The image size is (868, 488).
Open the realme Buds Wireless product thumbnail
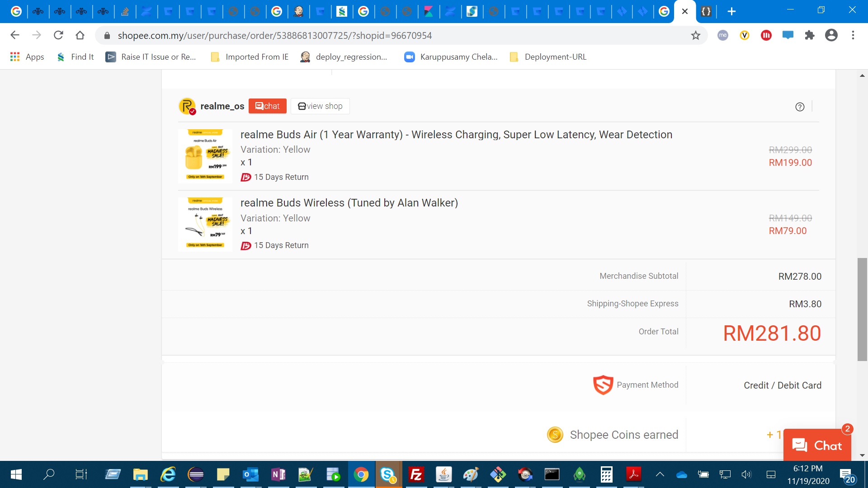pyautogui.click(x=205, y=225)
